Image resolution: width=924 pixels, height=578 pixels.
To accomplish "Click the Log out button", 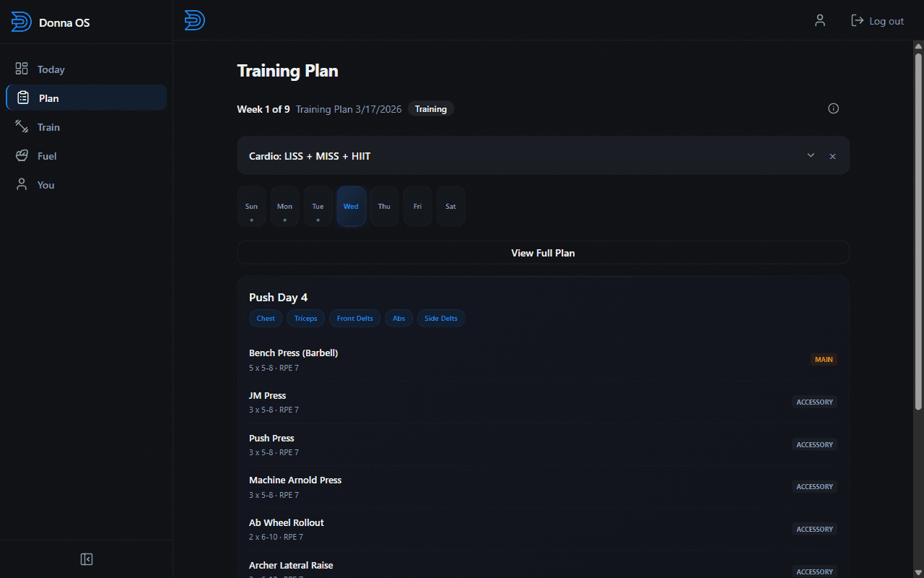I will [877, 20].
